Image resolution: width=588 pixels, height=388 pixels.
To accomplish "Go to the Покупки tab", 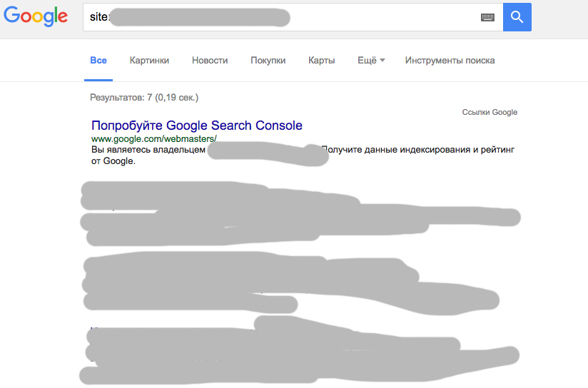I will click(x=268, y=61).
